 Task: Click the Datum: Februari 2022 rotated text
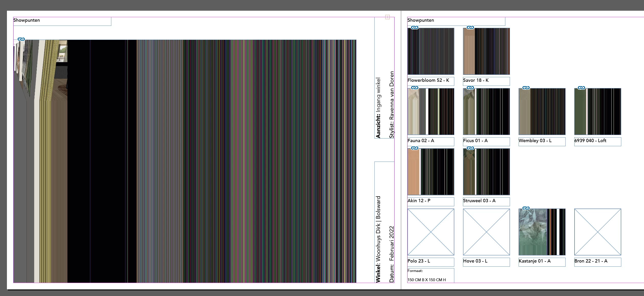tap(391, 254)
